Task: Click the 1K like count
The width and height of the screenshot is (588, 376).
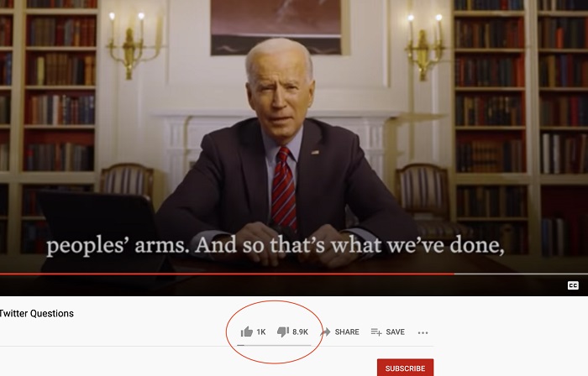Action: coord(261,332)
